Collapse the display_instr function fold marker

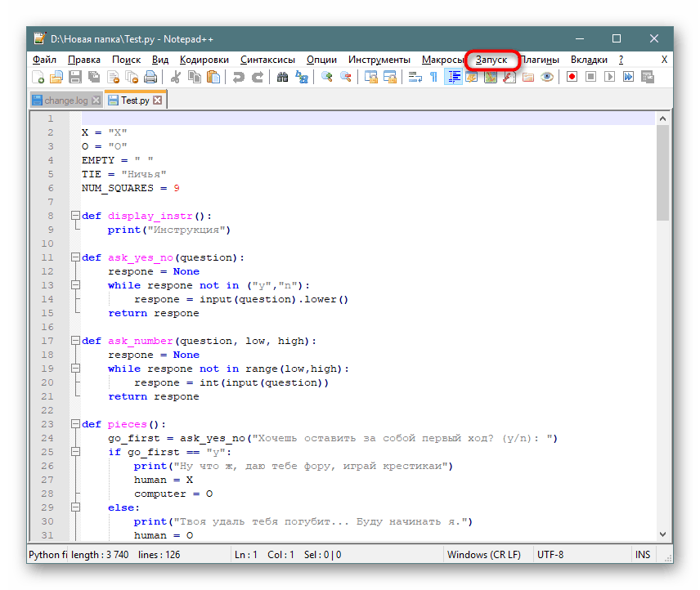(x=76, y=216)
